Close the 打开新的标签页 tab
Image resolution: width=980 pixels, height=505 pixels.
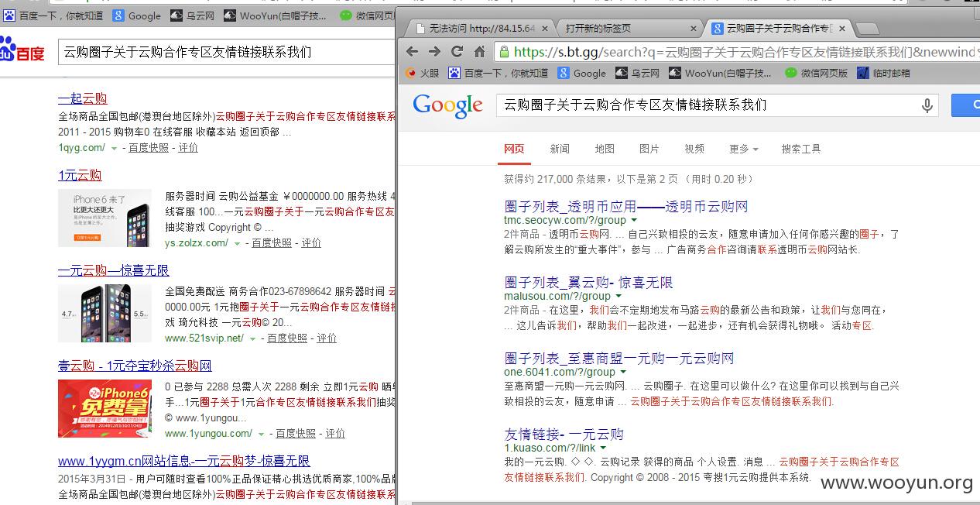[693, 29]
